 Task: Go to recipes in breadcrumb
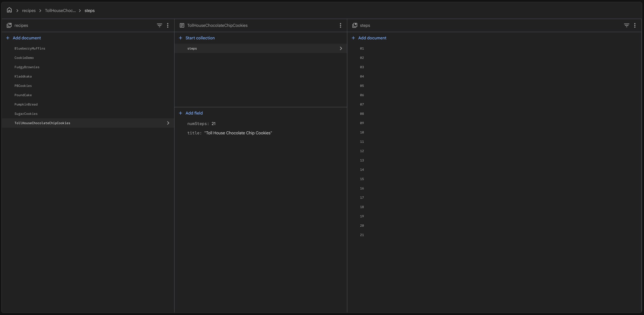pyautogui.click(x=29, y=11)
